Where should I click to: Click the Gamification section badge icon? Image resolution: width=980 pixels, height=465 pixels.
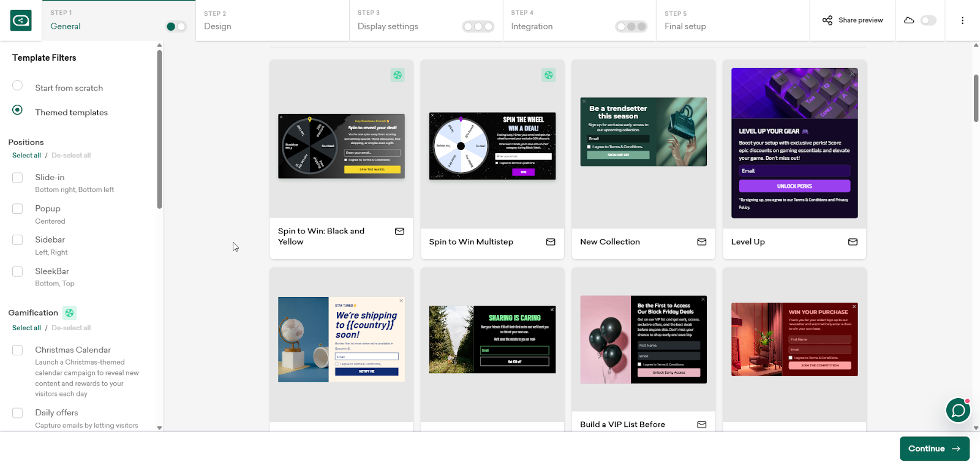tap(70, 313)
